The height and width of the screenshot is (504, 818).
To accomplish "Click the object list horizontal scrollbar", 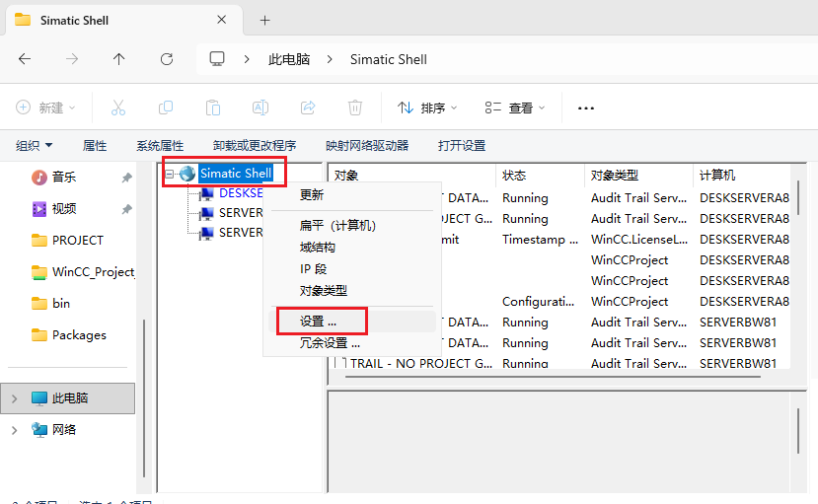I will (553, 377).
